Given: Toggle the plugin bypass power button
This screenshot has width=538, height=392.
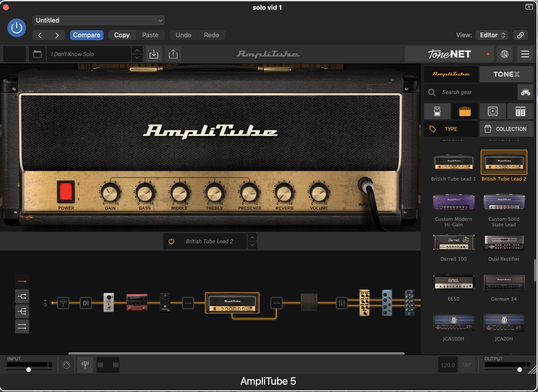Looking at the screenshot, I should pos(17,28).
